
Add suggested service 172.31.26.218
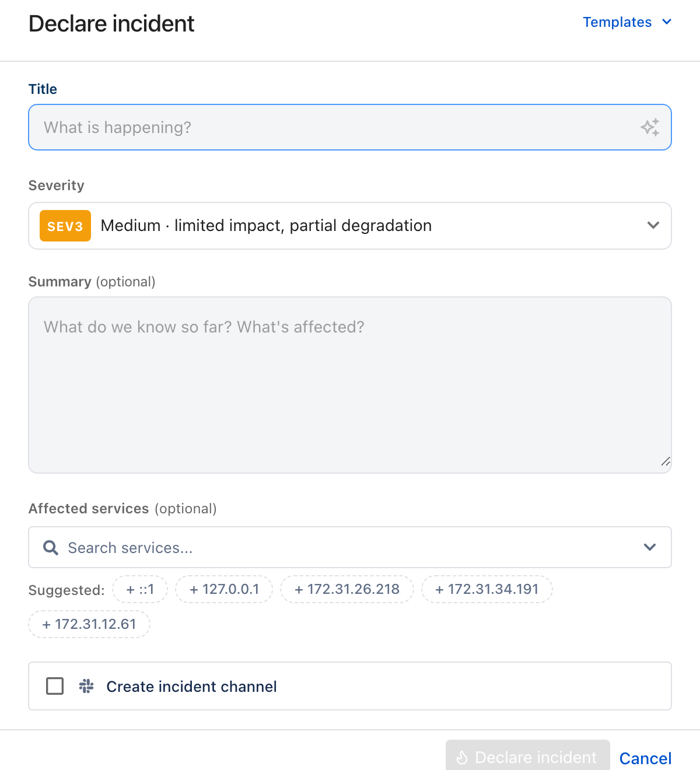pos(347,589)
